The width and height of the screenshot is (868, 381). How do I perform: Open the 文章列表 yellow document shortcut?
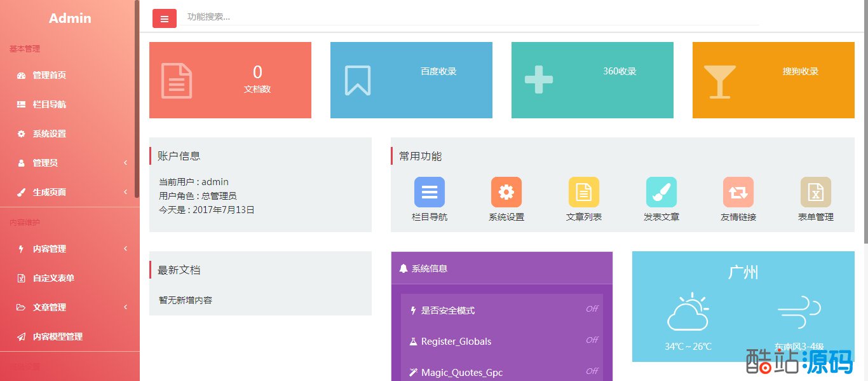coord(583,192)
